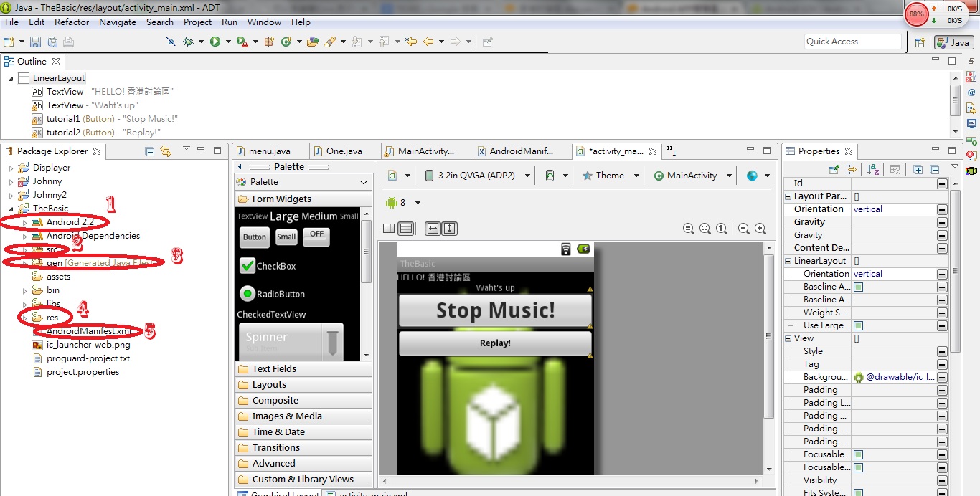
Task: Click the Save All toolbar icon
Action: (x=52, y=42)
